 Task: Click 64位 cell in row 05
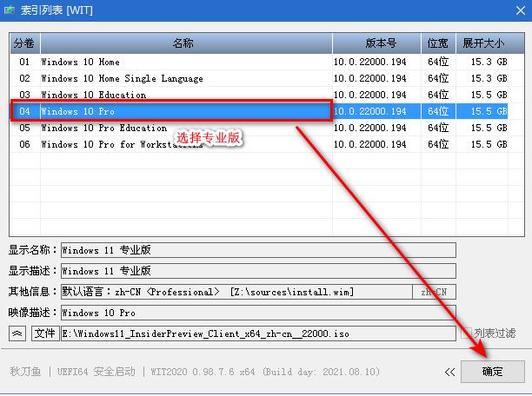click(x=438, y=128)
